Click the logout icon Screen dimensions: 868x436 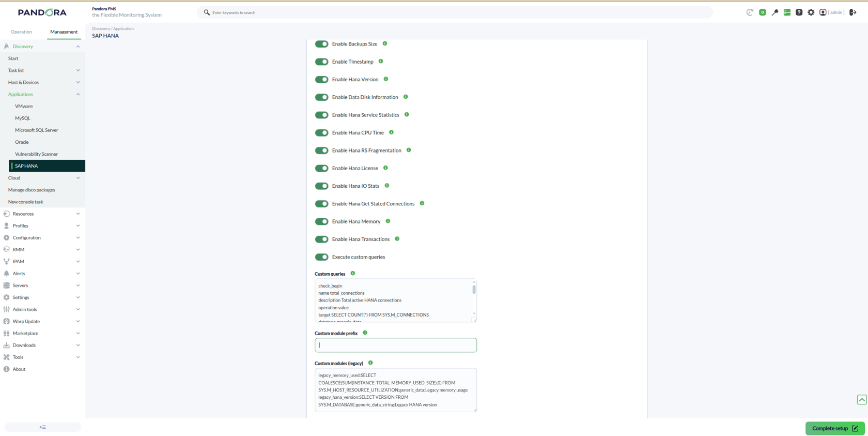pos(853,12)
